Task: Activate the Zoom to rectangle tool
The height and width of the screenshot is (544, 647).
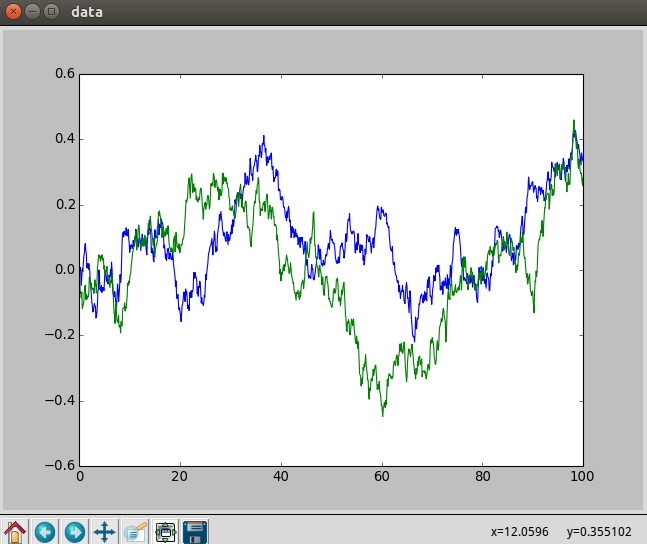Action: pyautogui.click(x=135, y=532)
